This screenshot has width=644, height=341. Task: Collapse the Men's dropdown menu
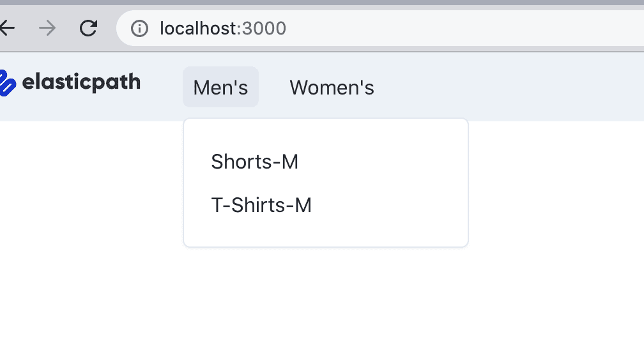point(220,87)
